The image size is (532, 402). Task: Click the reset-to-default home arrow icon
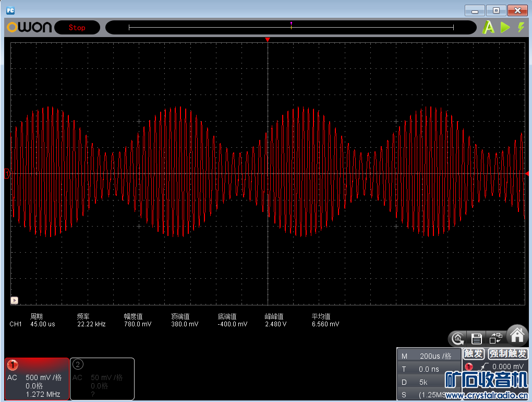[x=457, y=338]
